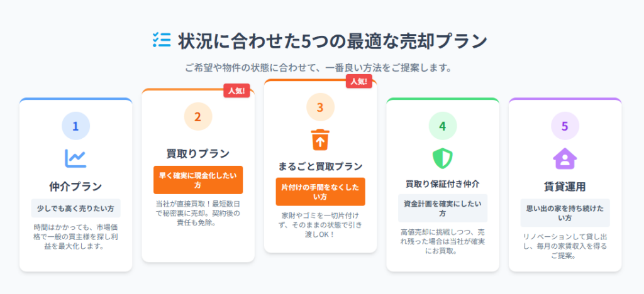Click the 人気! badge on まるごと買取プラン card
The width and height of the screenshot is (644, 294).
[359, 81]
